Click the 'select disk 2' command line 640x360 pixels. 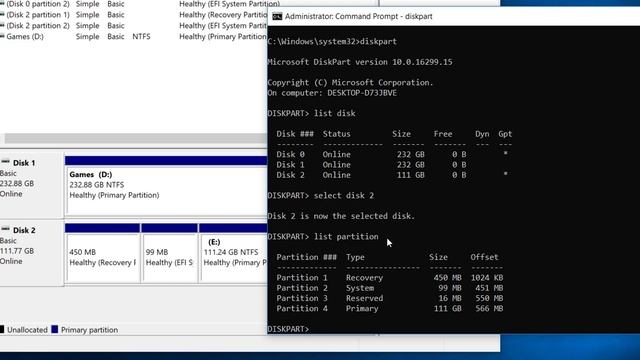tap(321, 196)
